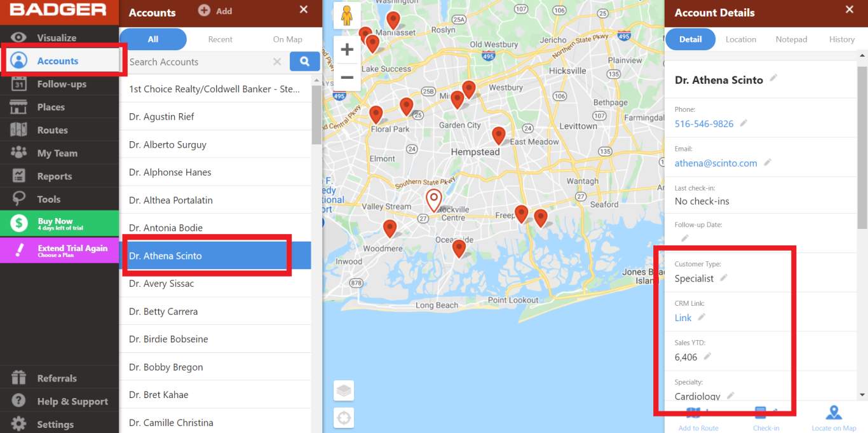Click Extend Trial Again
The image size is (868, 433).
(60, 250)
